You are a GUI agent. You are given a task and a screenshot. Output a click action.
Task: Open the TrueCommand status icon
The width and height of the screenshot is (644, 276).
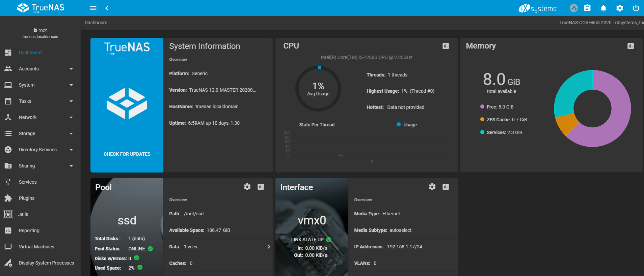click(574, 8)
